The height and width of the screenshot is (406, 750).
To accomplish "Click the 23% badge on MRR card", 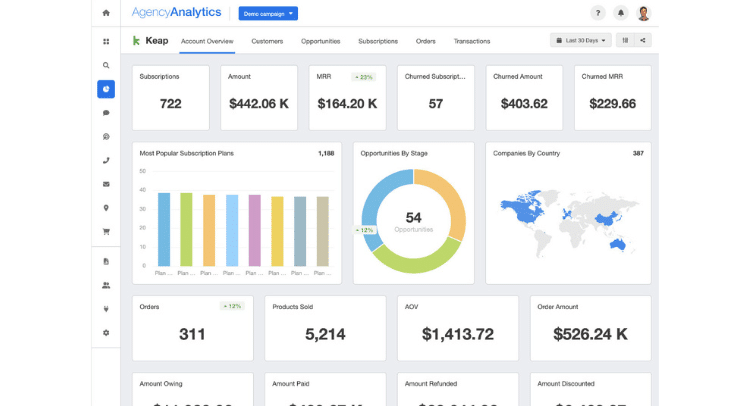I will [364, 77].
